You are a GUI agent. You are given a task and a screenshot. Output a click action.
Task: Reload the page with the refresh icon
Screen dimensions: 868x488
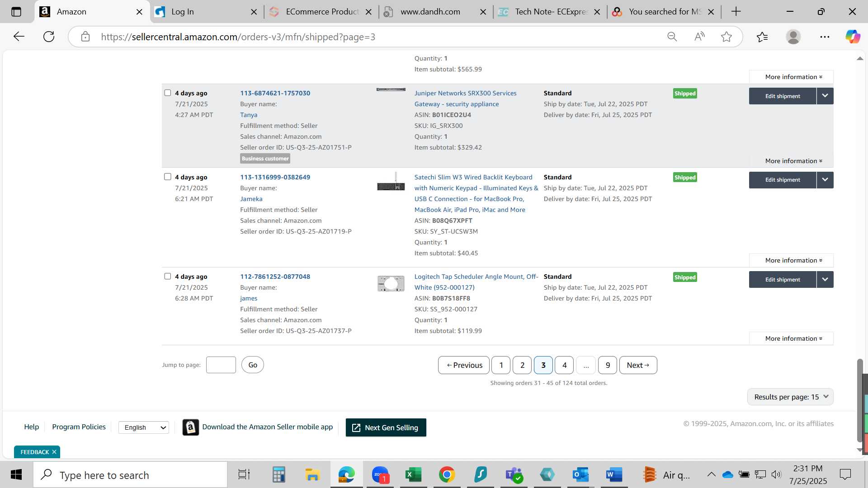(x=49, y=37)
